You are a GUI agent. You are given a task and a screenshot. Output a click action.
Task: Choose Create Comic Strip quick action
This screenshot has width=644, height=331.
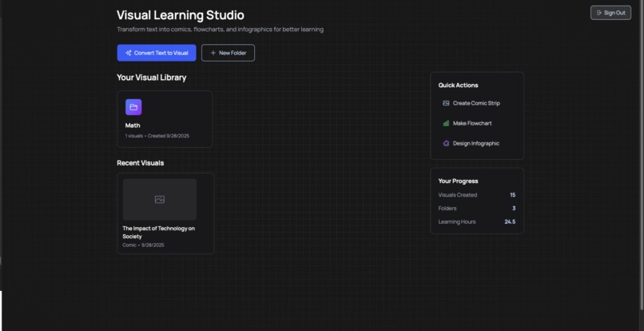[476, 103]
